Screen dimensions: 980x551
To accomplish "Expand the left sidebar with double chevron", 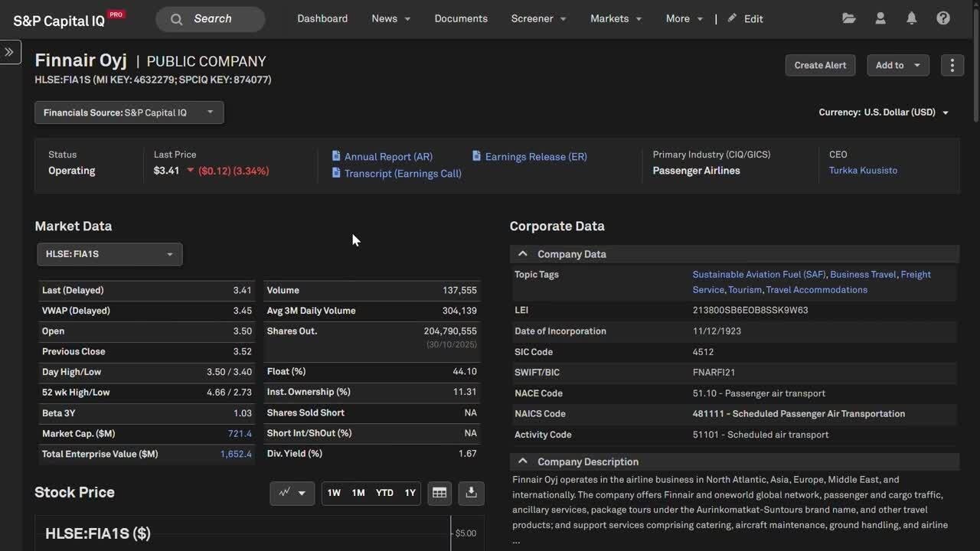I will tap(9, 52).
